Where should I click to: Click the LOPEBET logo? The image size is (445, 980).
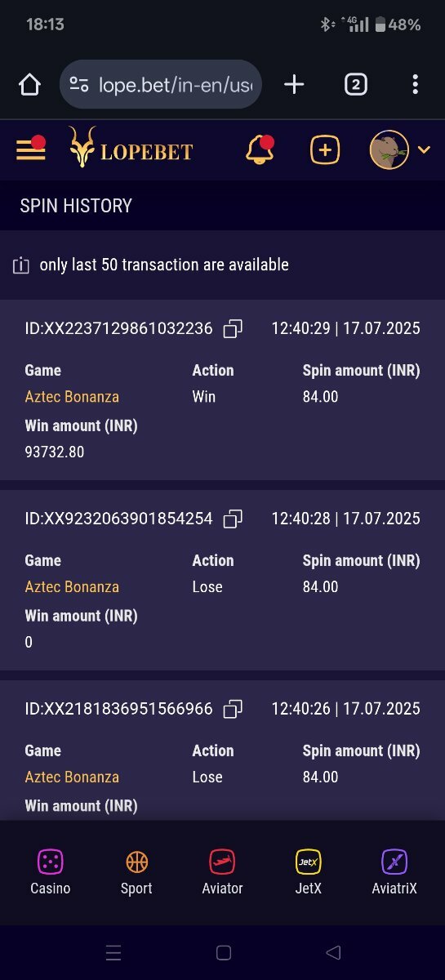(131, 149)
